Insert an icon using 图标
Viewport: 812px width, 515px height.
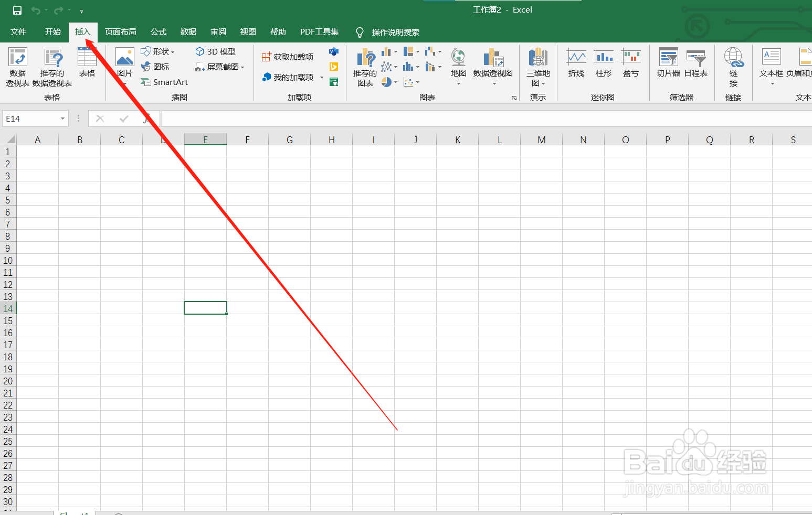tap(155, 67)
